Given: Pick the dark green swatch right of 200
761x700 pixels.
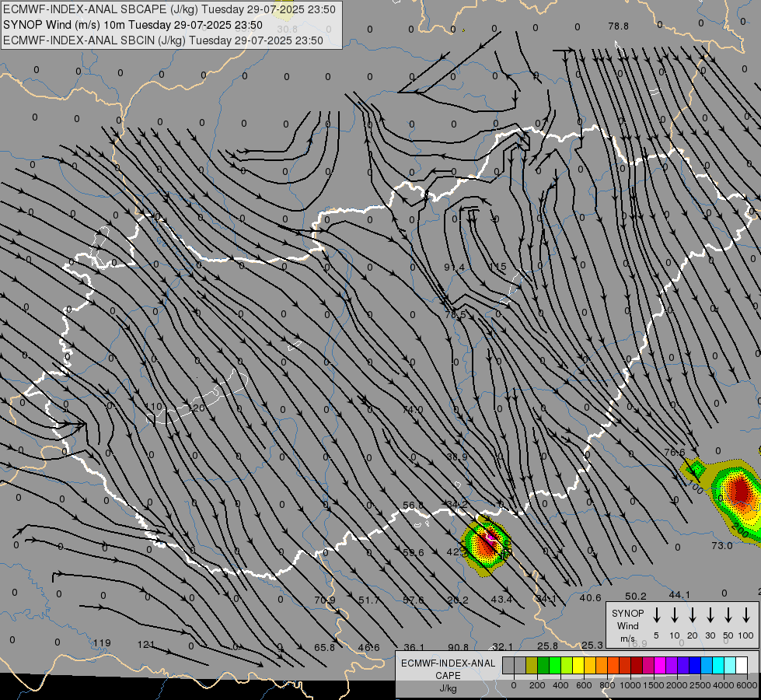Looking at the screenshot, I should tap(543, 665).
